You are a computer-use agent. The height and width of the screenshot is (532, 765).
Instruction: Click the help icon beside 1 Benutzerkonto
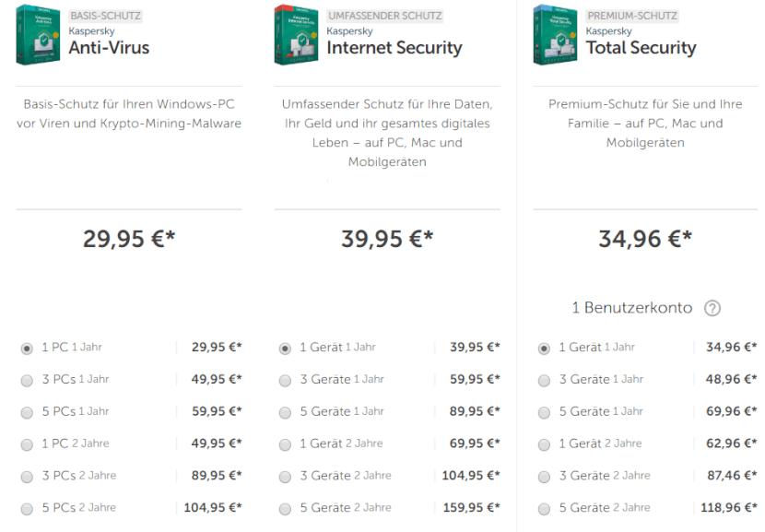(x=712, y=309)
